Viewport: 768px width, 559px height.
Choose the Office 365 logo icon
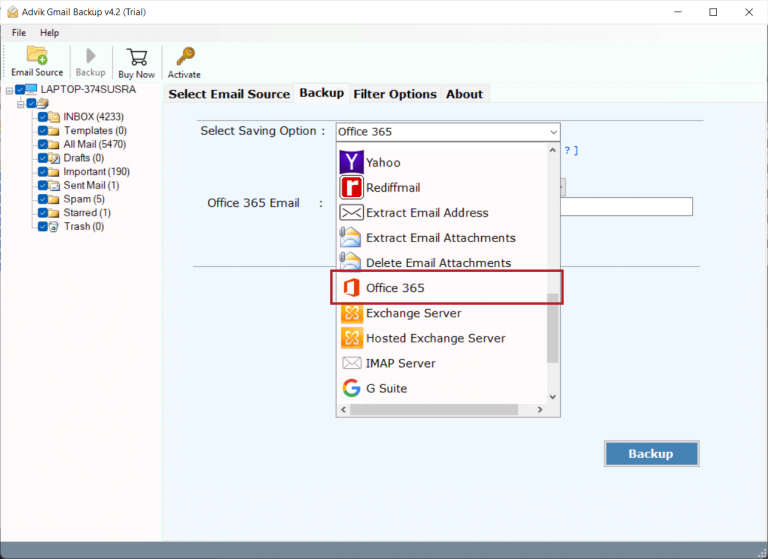[351, 288]
